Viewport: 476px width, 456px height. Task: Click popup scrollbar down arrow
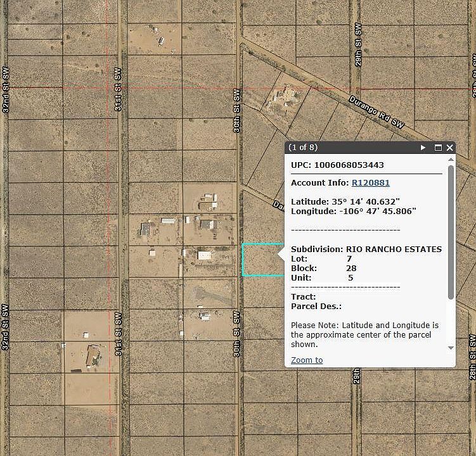451,348
